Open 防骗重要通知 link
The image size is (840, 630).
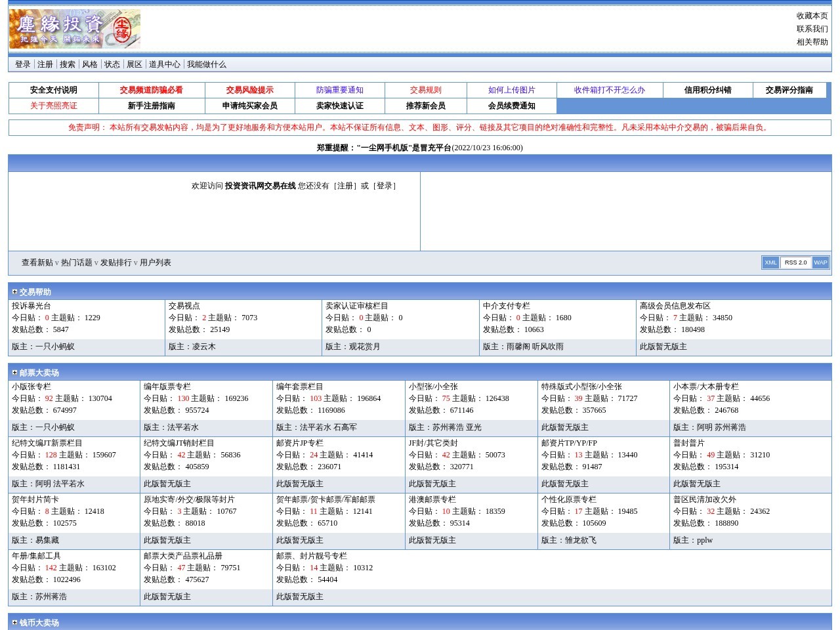(x=340, y=90)
